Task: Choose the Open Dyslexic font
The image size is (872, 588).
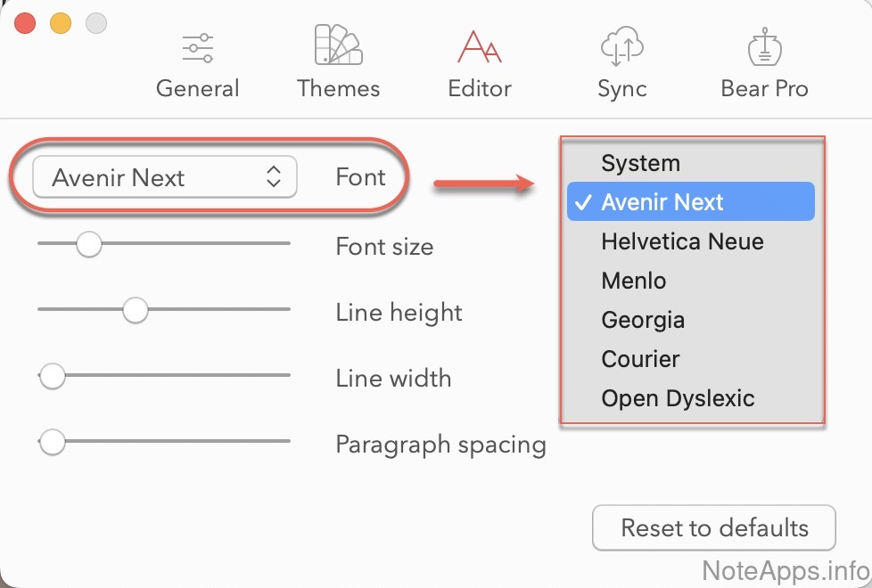Action: [x=678, y=398]
